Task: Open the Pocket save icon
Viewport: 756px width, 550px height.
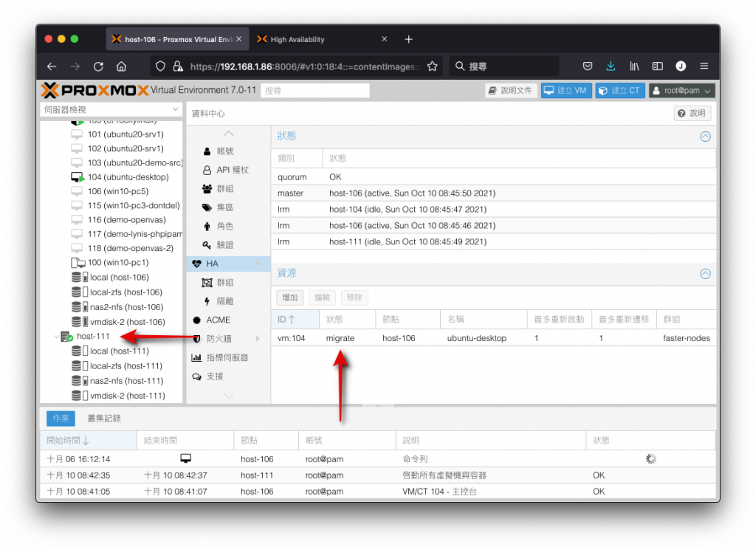Action: click(587, 66)
